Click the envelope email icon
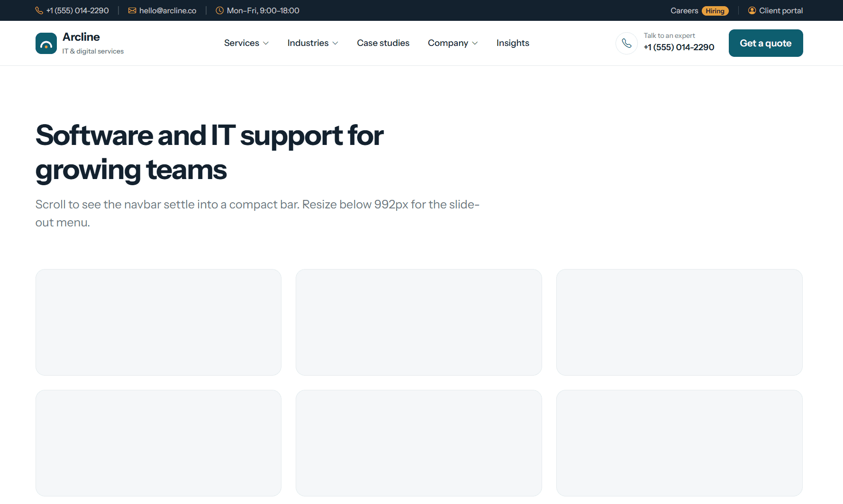 (x=132, y=10)
